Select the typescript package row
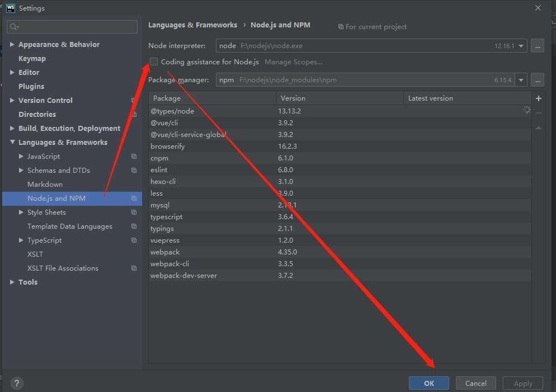This screenshot has width=556, height=392. (340, 216)
